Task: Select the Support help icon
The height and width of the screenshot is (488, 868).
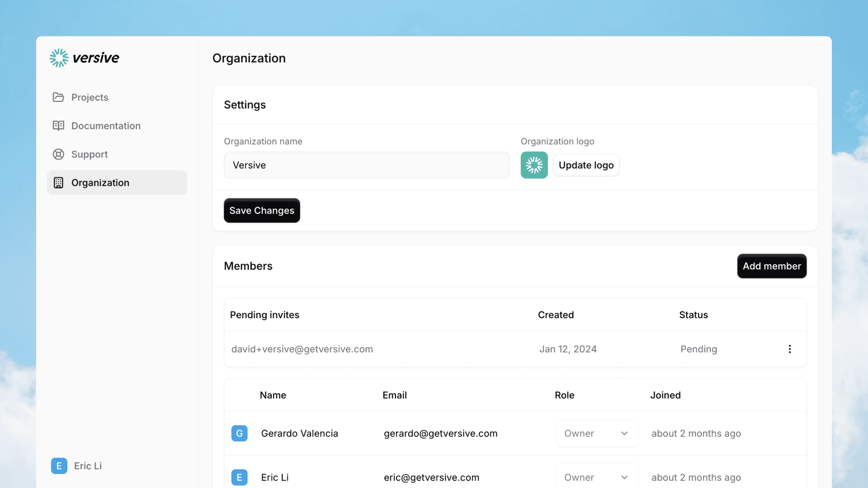Action: (59, 154)
